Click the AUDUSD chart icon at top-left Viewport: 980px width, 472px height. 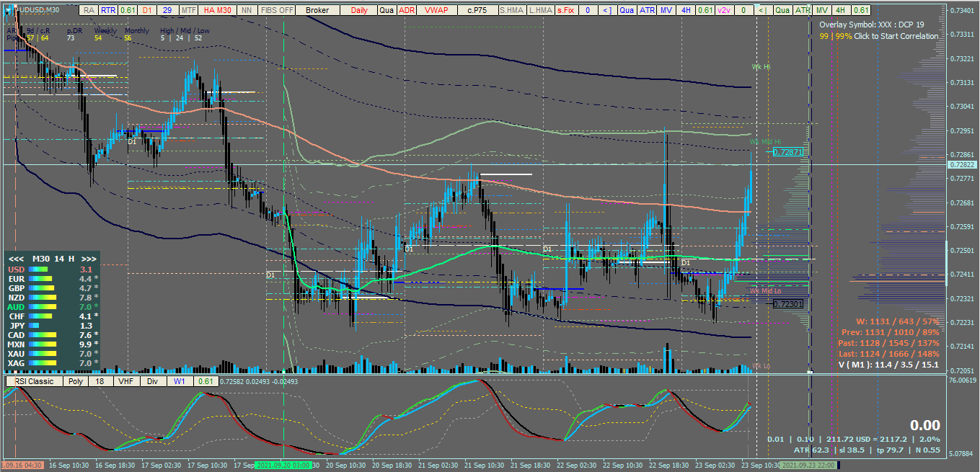pos(9,10)
